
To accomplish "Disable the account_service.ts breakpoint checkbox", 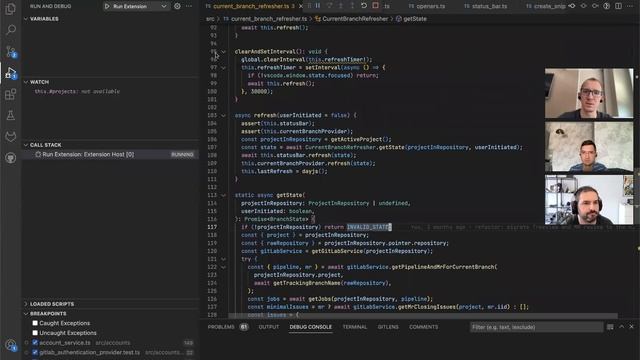I will coord(35,342).
